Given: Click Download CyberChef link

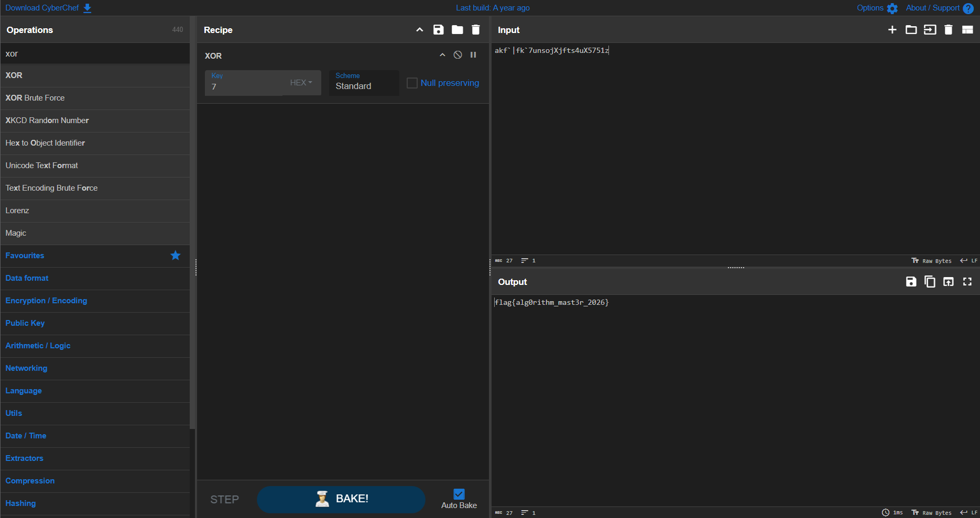Looking at the screenshot, I should click(x=42, y=8).
